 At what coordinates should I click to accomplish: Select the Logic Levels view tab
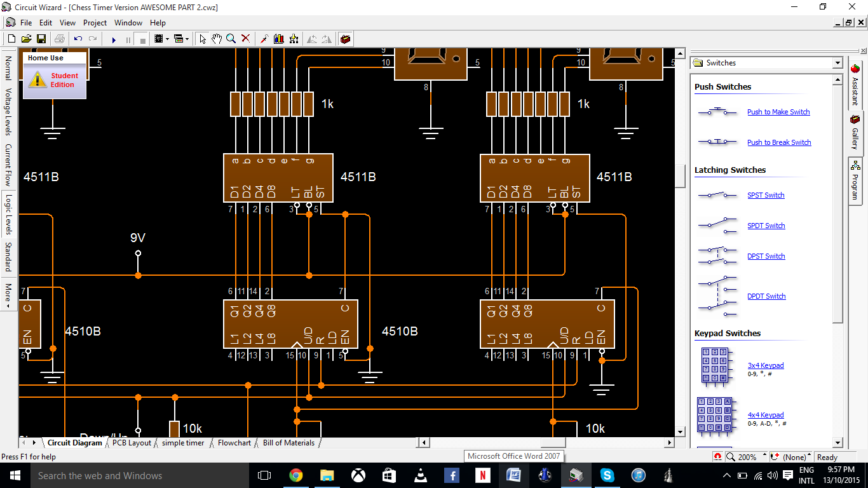(8, 214)
